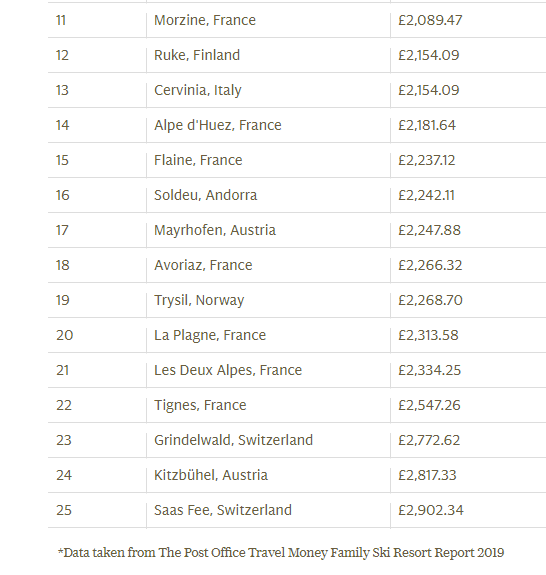The width and height of the screenshot is (546, 575).
Task: Click the Tignes, France resort name
Action: (200, 406)
